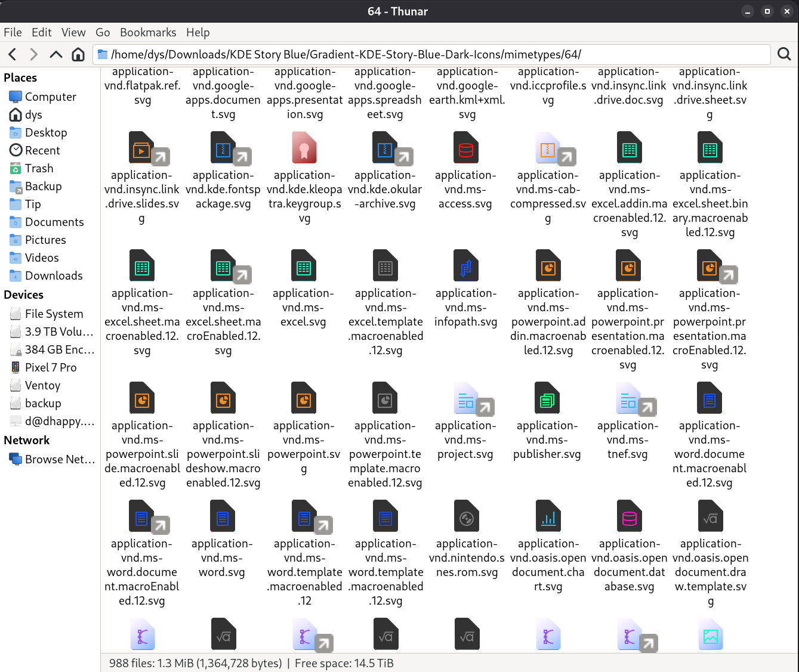Viewport: 799px width, 672px height.
Task: Open the Trash from the sidebar
Action: (x=39, y=168)
